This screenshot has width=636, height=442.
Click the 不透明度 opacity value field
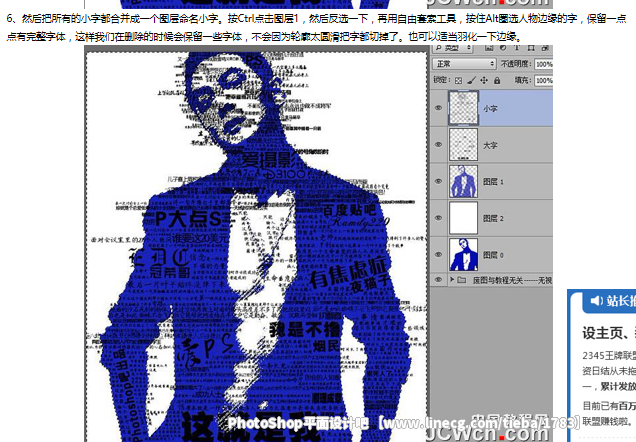544,64
